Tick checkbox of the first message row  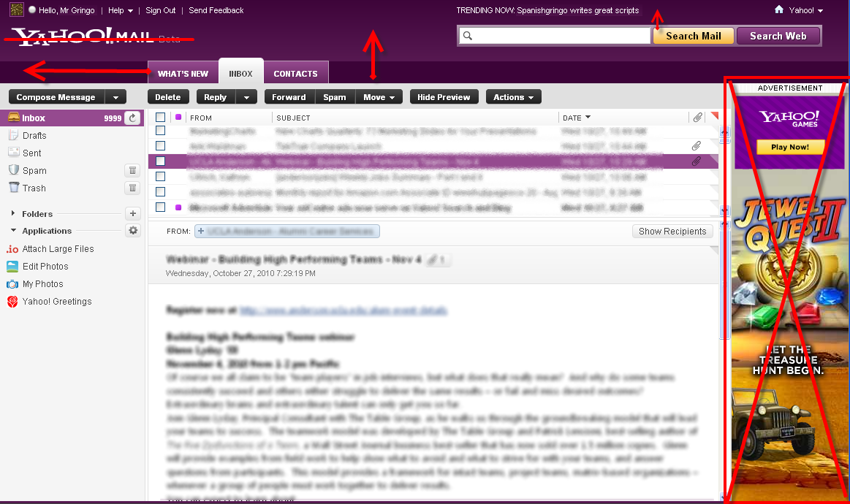point(161,131)
